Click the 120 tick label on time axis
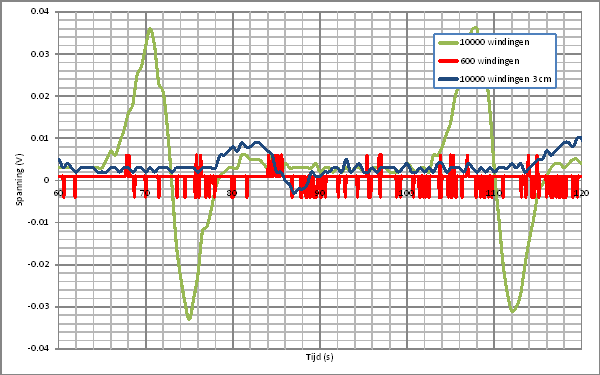 (580, 193)
